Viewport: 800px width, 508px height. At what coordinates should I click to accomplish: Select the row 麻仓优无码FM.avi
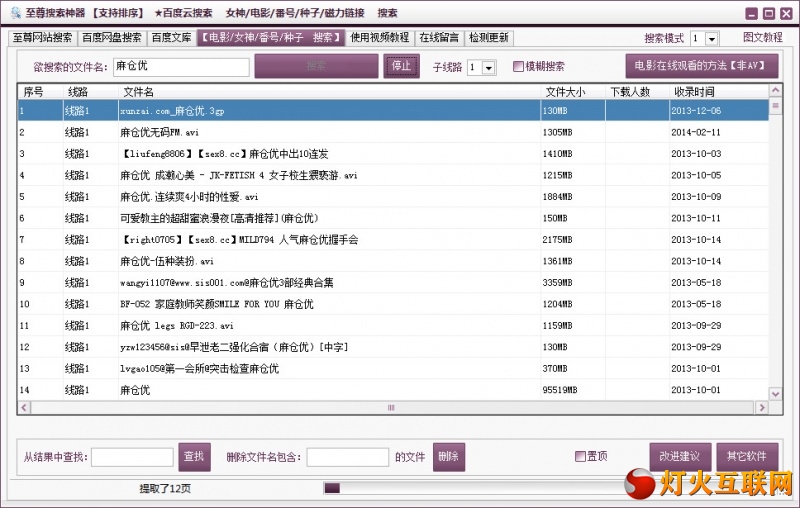pyautogui.click(x=393, y=132)
